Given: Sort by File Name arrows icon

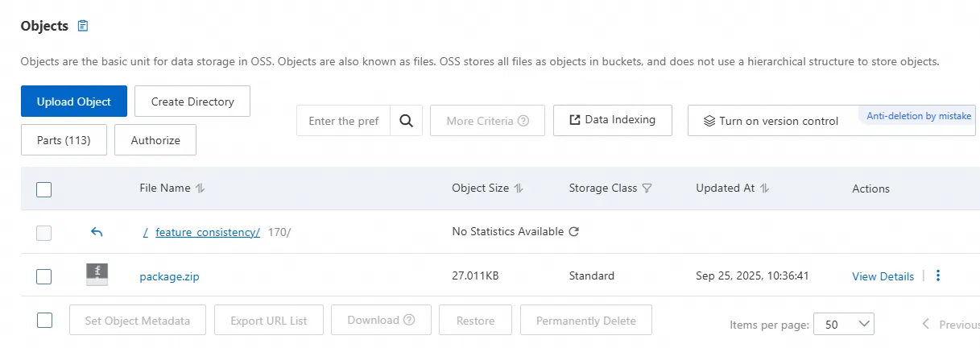Looking at the screenshot, I should [x=201, y=188].
